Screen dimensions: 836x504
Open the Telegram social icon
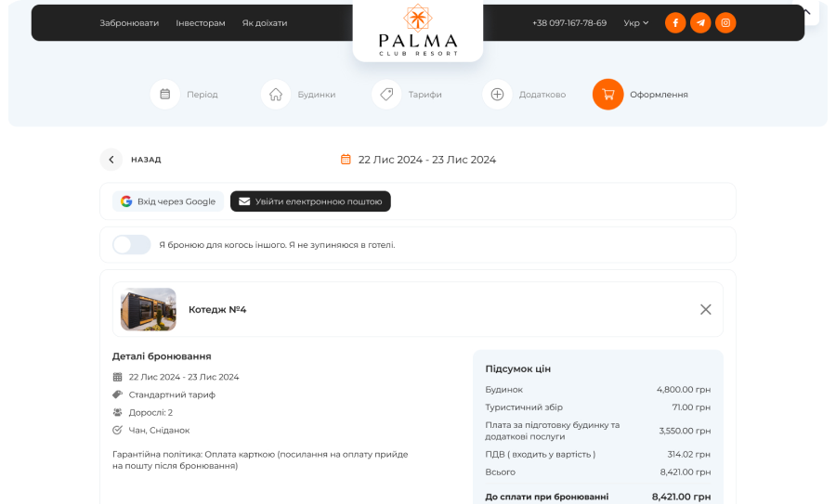[x=700, y=23]
